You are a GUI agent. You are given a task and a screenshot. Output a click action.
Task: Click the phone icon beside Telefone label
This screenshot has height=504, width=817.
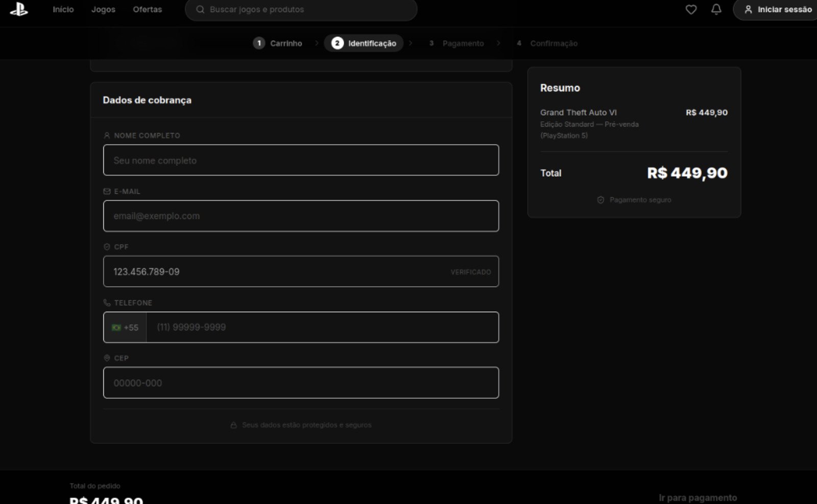(107, 303)
